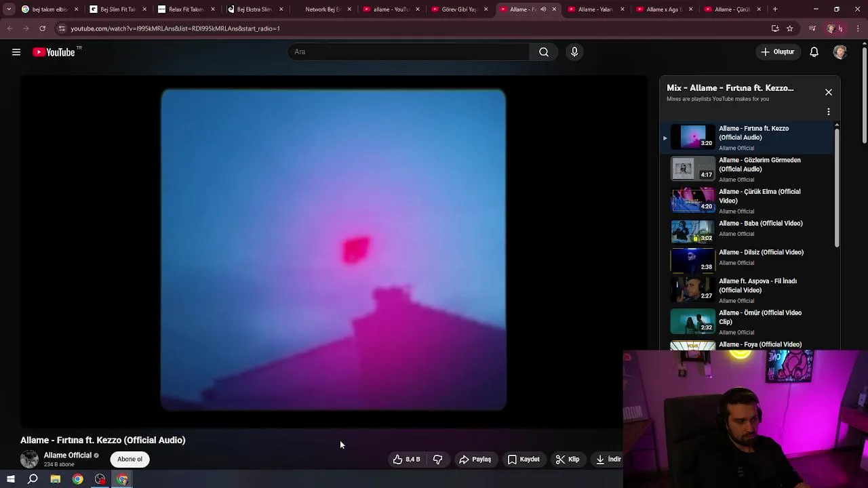
Task: Click the install/cast icon in the address bar
Action: pos(775,28)
